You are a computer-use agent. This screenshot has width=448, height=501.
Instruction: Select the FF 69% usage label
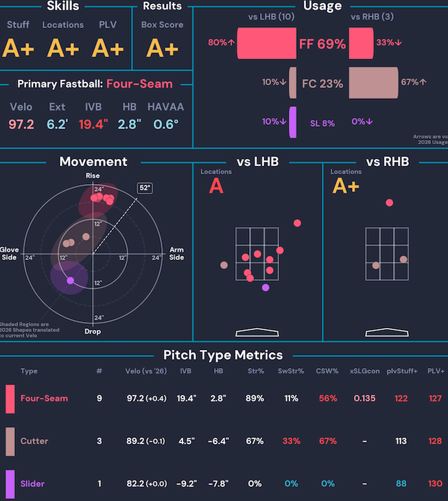point(322,45)
